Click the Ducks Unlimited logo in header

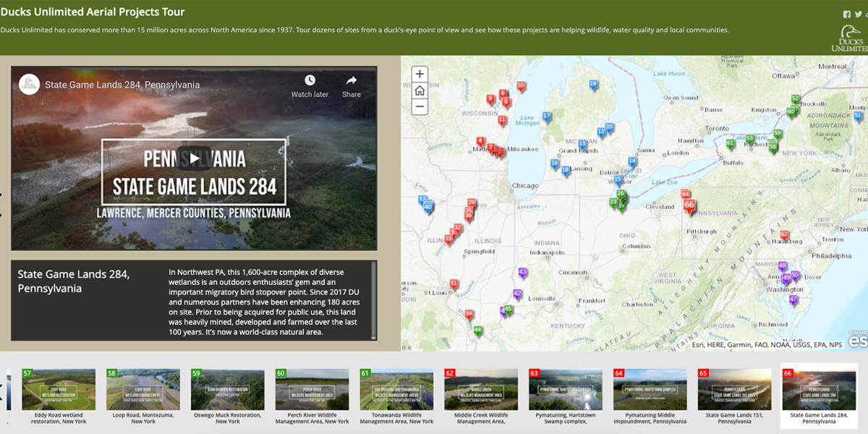pos(849,38)
